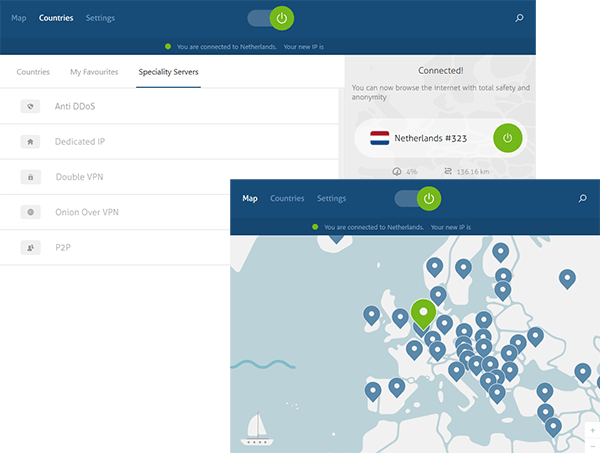Click the 136.16 km distance value

[473, 172]
